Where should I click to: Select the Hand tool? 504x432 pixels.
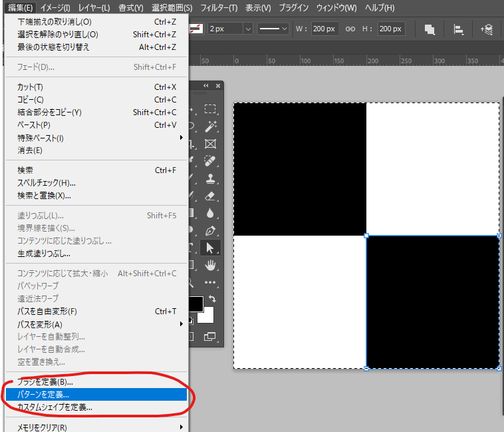click(211, 265)
